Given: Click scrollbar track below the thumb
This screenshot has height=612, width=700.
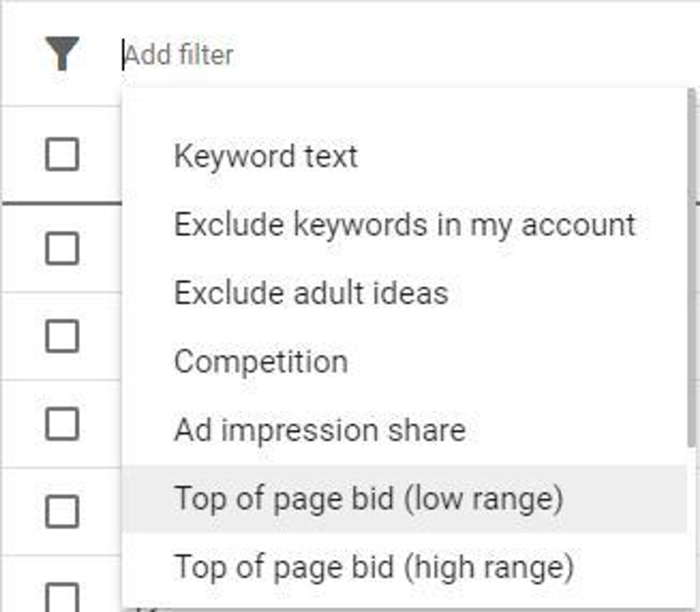Looking at the screenshot, I should (692, 526).
